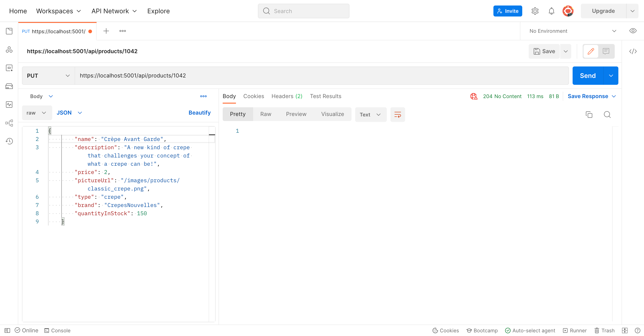
Task: Open the No Environment selector
Action: (573, 31)
